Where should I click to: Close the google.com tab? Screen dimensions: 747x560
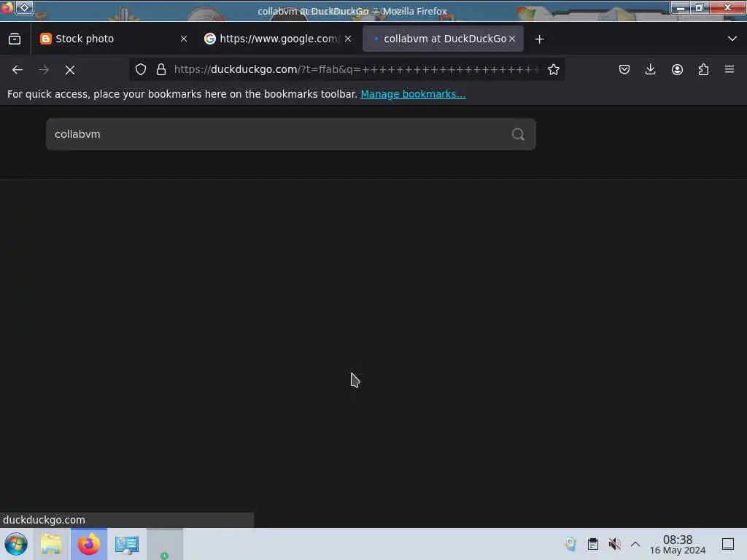pos(348,39)
